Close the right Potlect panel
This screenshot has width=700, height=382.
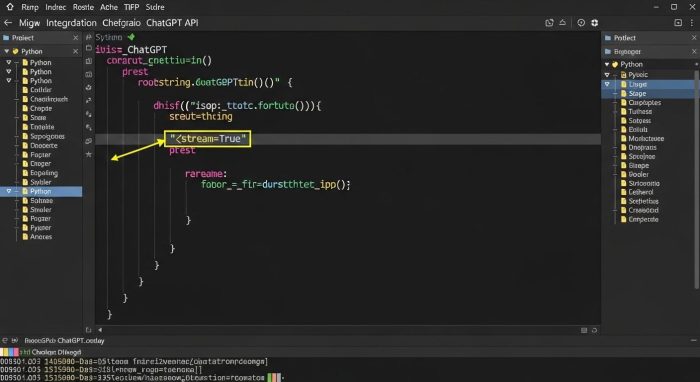point(694,38)
